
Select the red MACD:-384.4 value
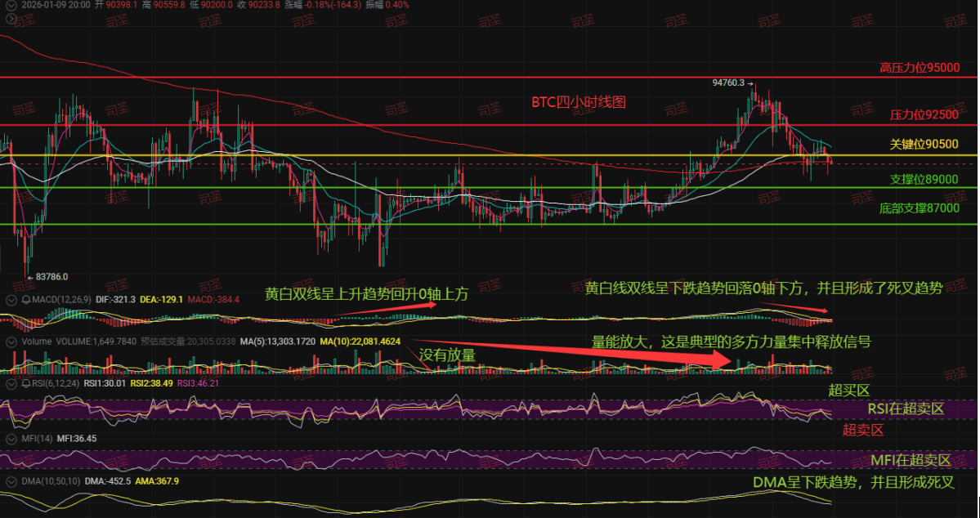tap(213, 300)
